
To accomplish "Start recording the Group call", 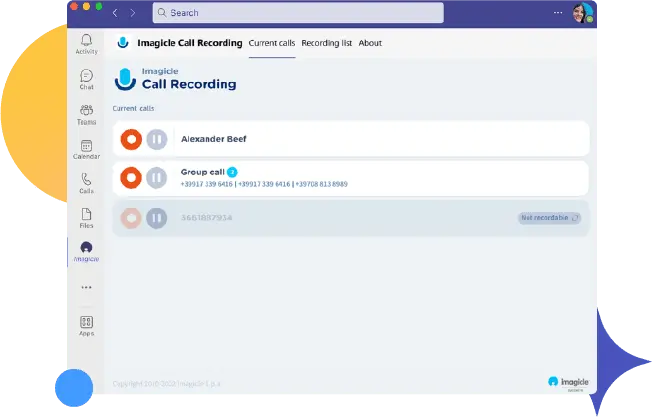I will pos(130,178).
